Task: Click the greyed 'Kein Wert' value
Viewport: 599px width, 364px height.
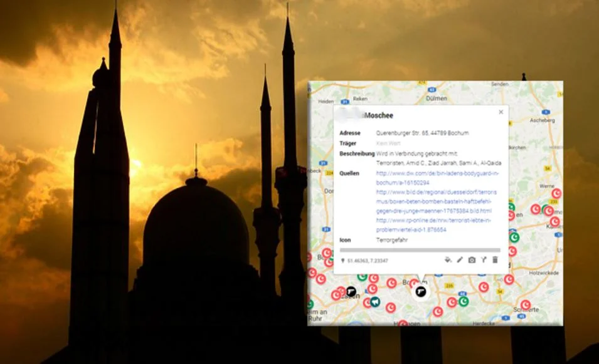Action: 388,143
